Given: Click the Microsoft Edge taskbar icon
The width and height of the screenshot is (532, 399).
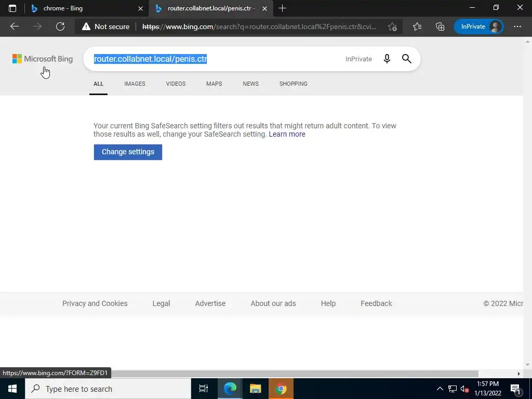Looking at the screenshot, I should coord(230,389).
